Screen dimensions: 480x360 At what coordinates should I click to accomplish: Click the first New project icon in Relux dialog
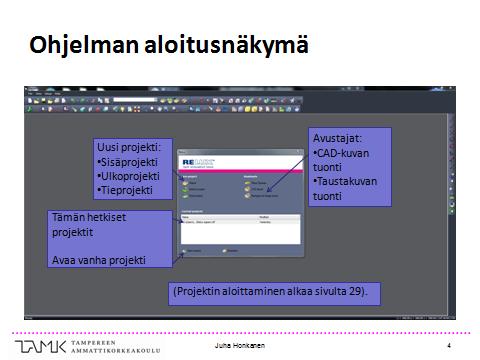(x=185, y=183)
